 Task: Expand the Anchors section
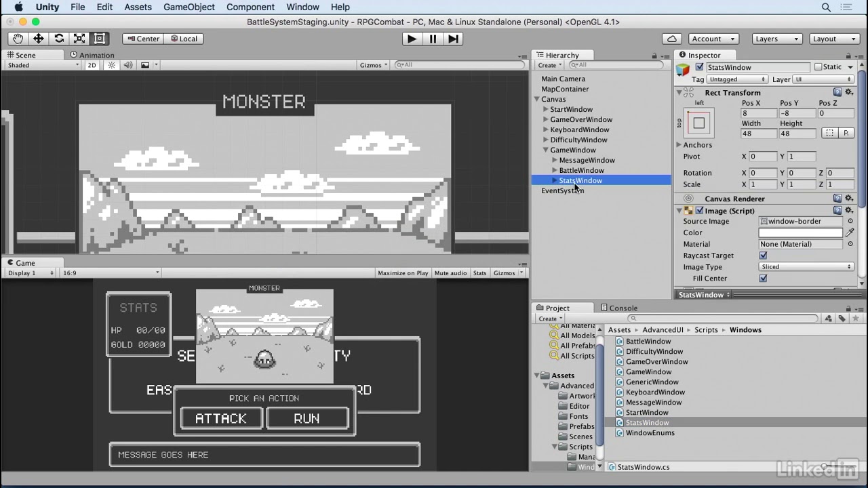click(x=679, y=145)
